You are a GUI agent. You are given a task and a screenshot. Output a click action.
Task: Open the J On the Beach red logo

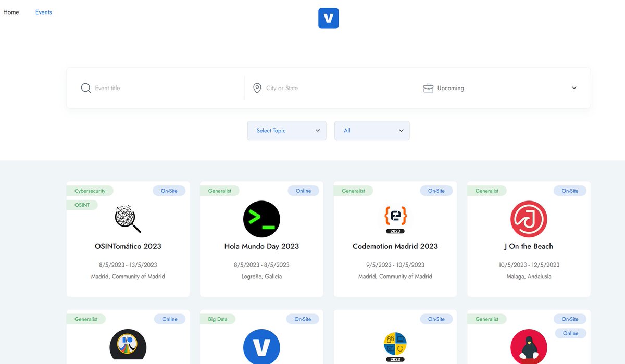[529, 219]
